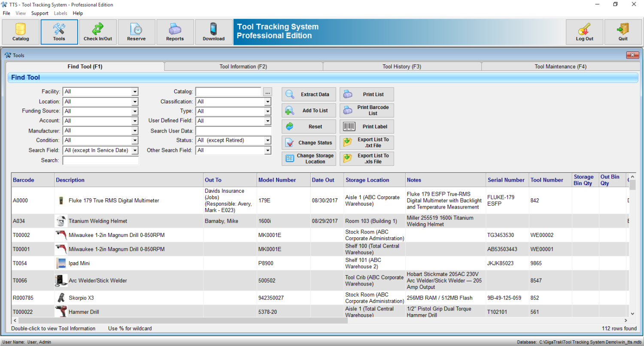Expand the Manufacturer dropdown

[136, 131]
